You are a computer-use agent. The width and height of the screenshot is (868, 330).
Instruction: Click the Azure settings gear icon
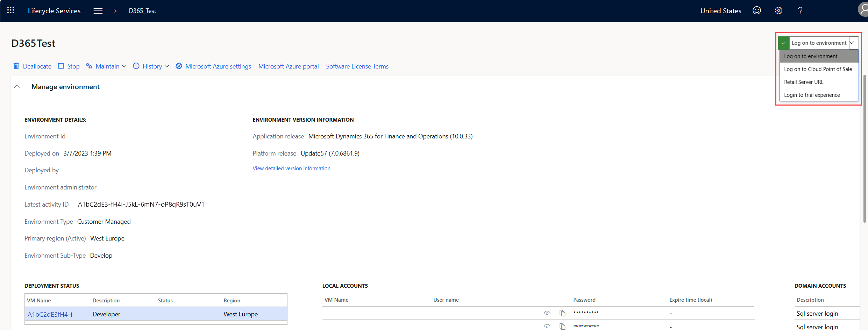[179, 66]
